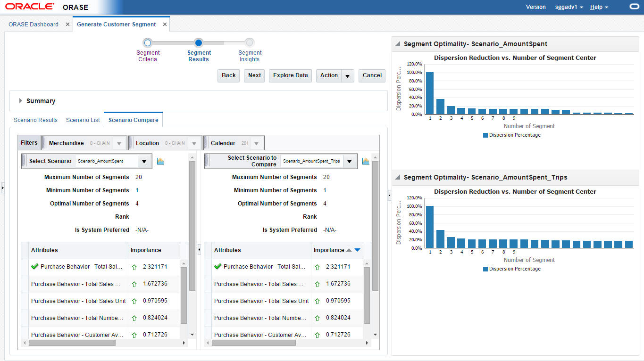Viewport: 644px width, 361px height.
Task: Click the Explore Data button
Action: [291, 75]
